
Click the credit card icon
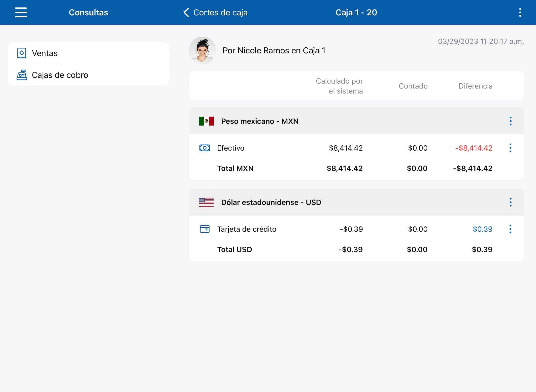point(205,229)
